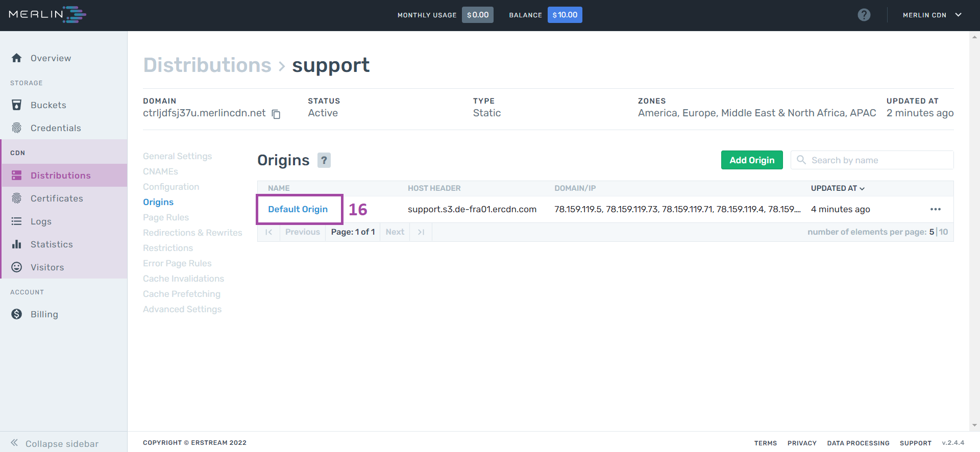Click the Billing dollar icon
The image size is (980, 452).
coord(17,314)
